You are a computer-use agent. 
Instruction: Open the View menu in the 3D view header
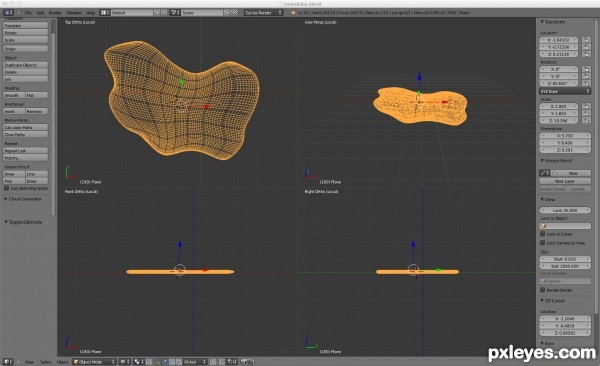click(x=29, y=361)
